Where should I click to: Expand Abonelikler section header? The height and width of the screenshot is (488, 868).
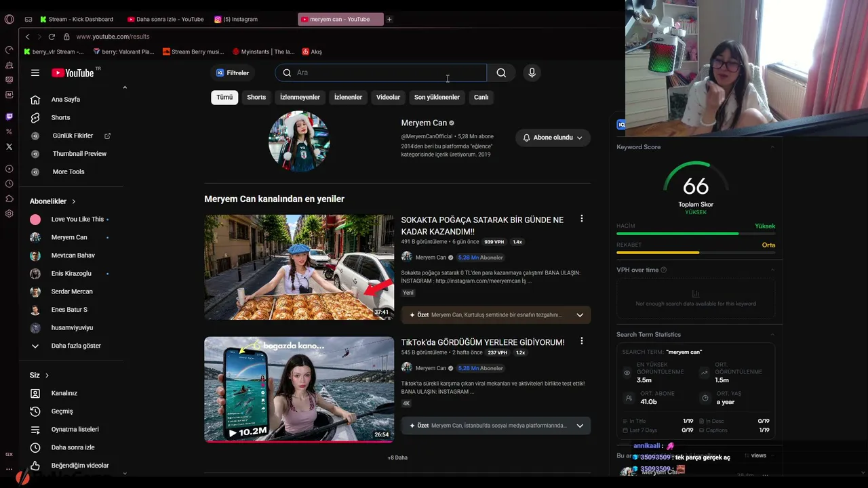[x=53, y=201]
